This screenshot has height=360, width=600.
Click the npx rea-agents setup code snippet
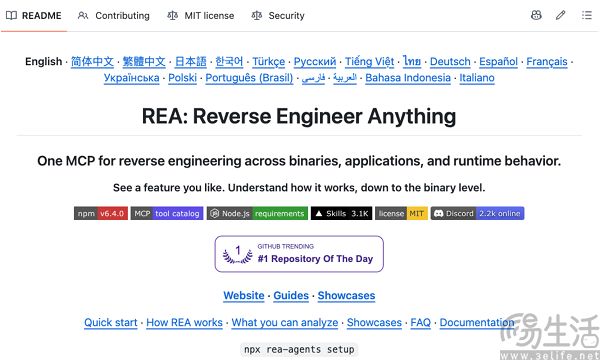(299, 349)
